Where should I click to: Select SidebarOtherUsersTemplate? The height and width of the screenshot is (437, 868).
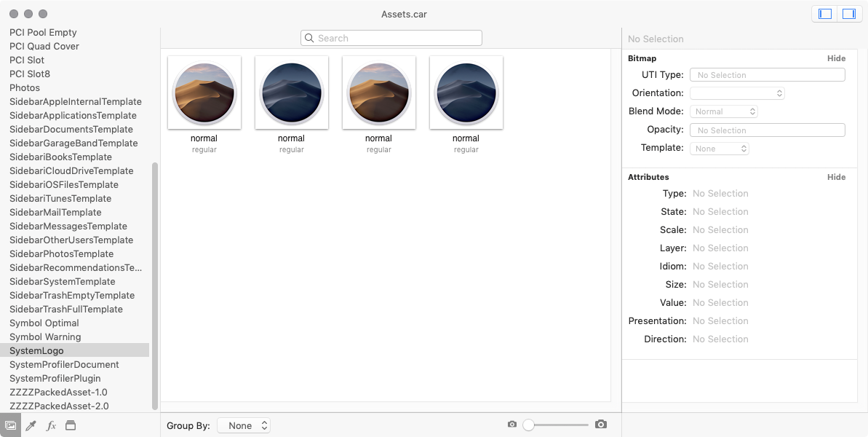click(71, 240)
